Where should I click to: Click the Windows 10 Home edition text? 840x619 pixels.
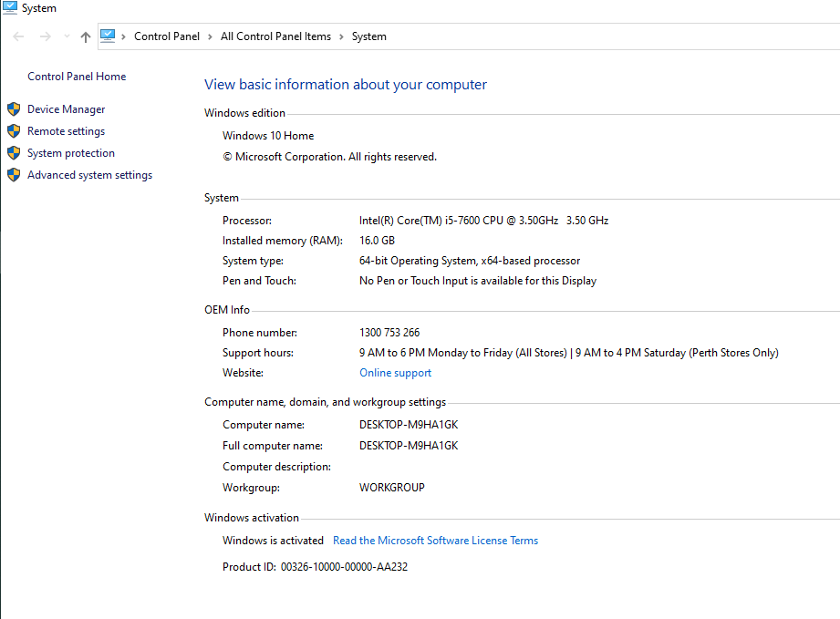click(x=268, y=136)
